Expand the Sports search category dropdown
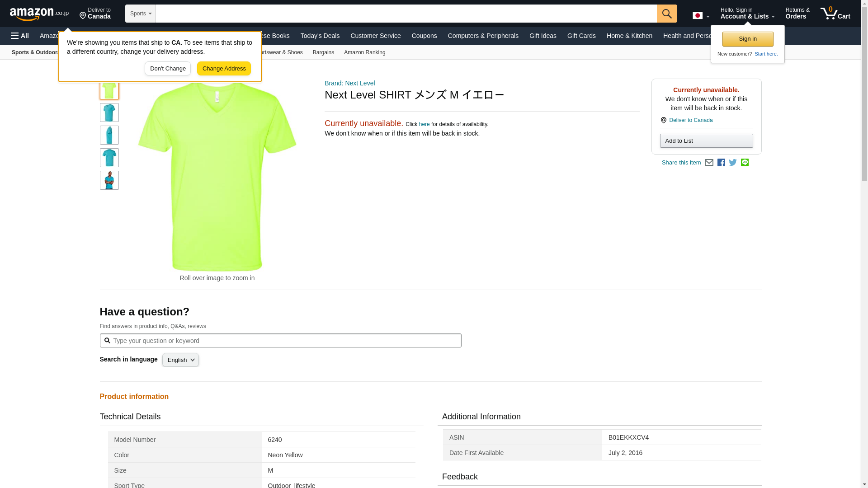The image size is (868, 488). click(141, 14)
